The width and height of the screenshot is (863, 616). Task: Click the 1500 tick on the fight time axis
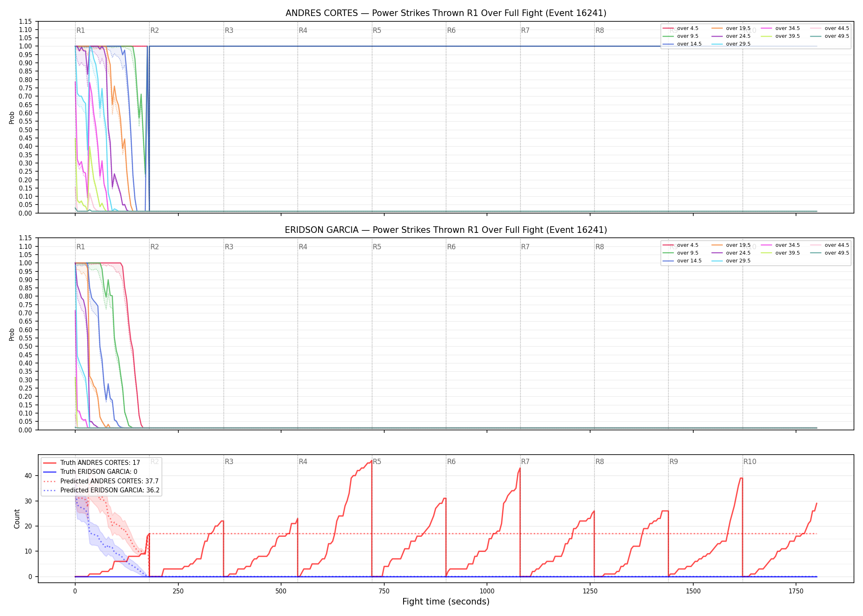(x=693, y=591)
